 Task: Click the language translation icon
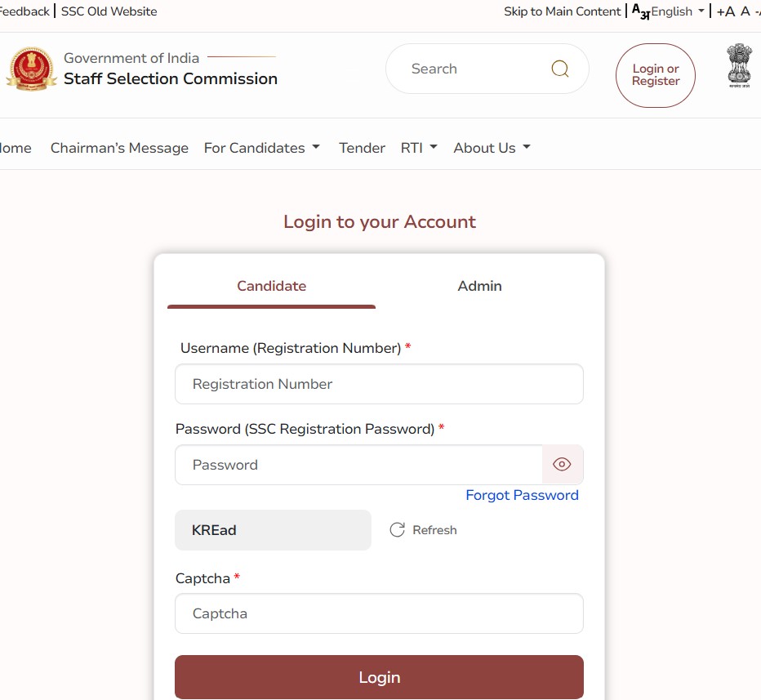(640, 11)
